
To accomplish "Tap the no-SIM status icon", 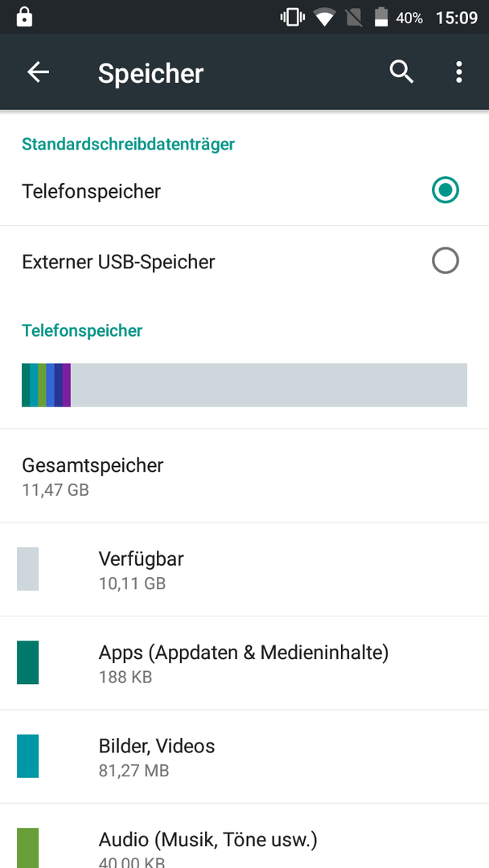I will pos(355,17).
